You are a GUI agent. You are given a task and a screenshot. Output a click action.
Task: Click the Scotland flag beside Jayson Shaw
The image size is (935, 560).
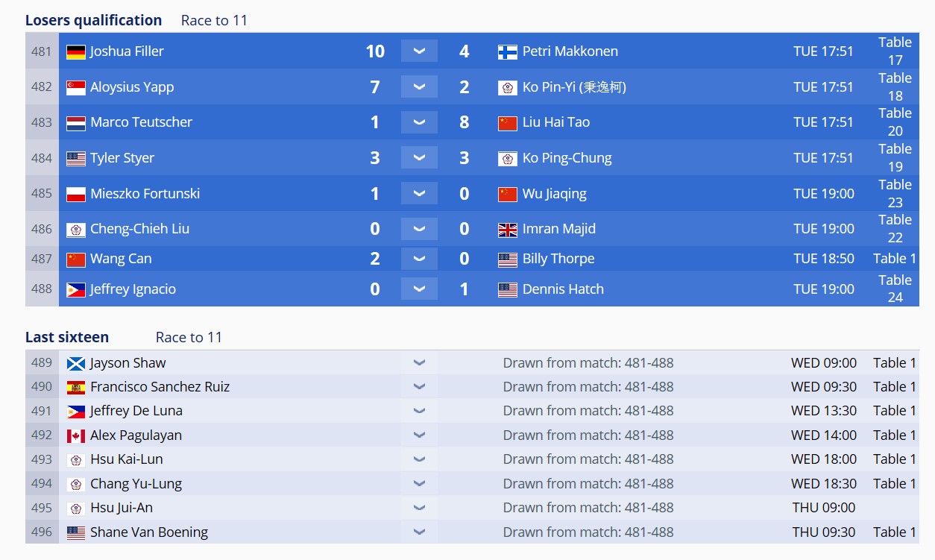pyautogui.click(x=76, y=364)
